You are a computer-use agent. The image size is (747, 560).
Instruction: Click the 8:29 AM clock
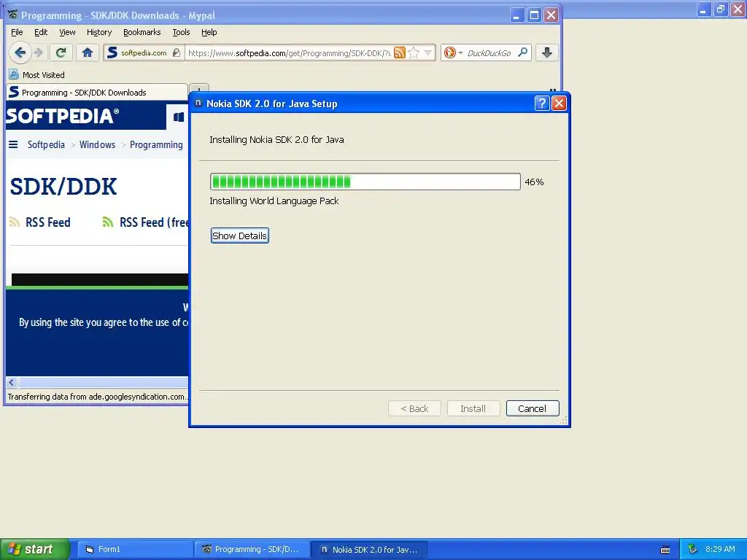720,549
